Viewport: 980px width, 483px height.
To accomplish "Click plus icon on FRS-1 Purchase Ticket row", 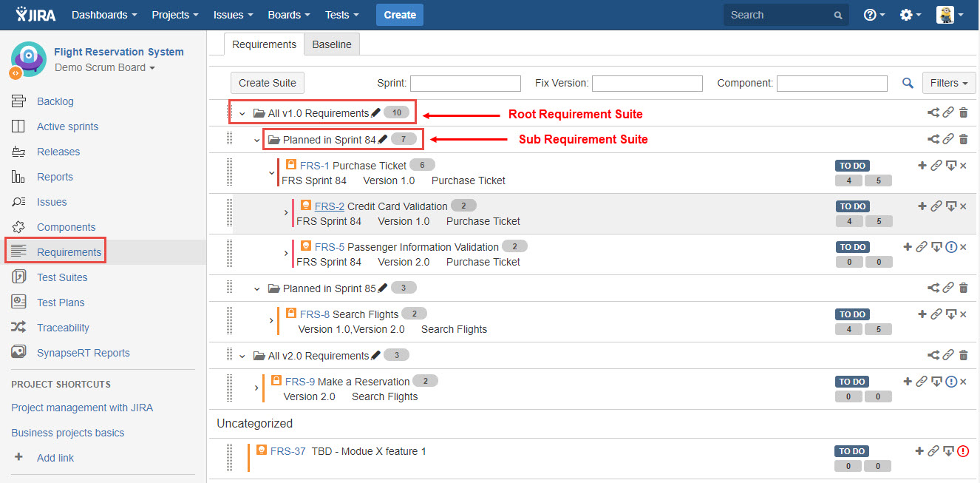I will pos(922,166).
